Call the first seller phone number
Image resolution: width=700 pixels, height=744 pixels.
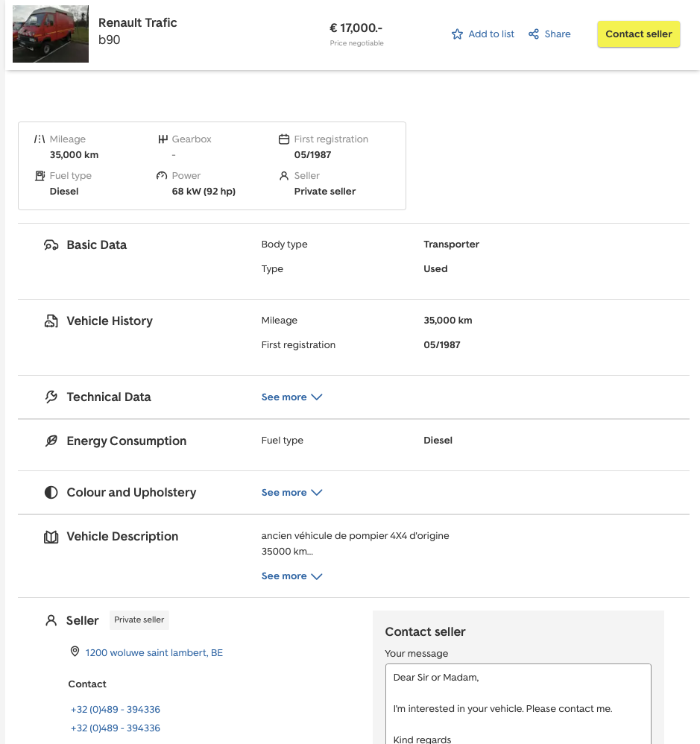(x=116, y=710)
